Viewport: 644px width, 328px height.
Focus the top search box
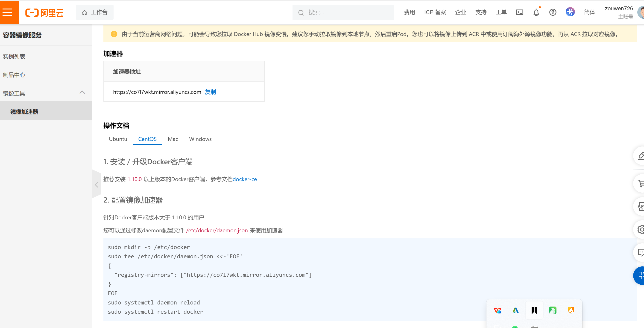coord(343,12)
